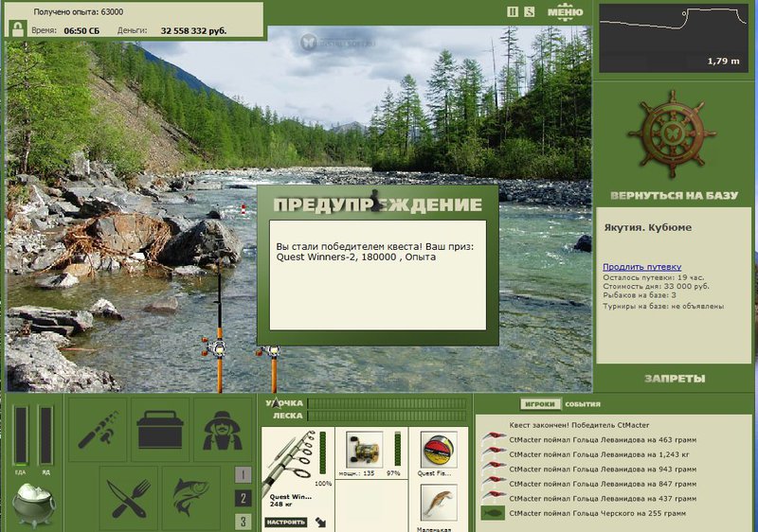Click the depth profile chart showing 1,79 m
The height and width of the screenshot is (532, 758).
(674, 38)
